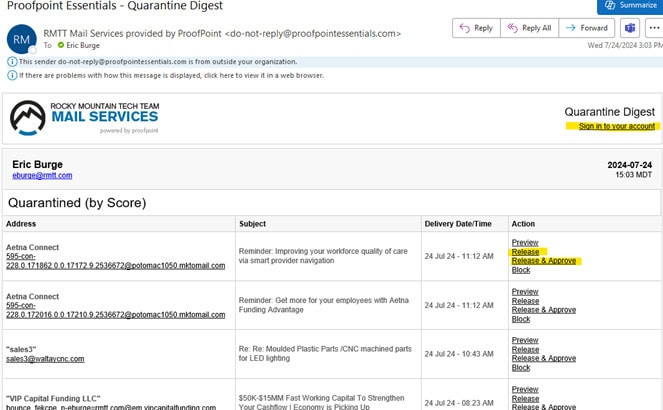
Task: Block the Moulded Plastic Parts sender
Action: [521, 368]
